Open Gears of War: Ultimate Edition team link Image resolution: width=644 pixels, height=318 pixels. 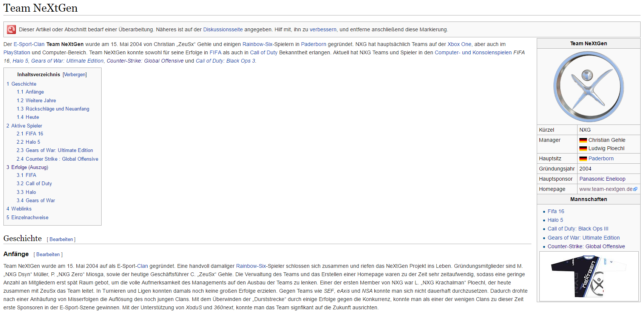[584, 238]
